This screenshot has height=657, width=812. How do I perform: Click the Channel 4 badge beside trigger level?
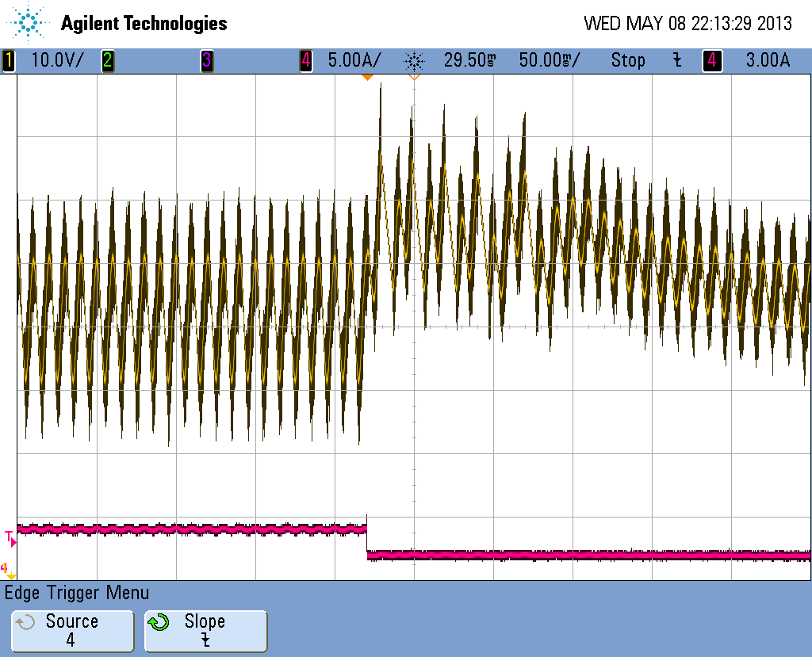(711, 60)
